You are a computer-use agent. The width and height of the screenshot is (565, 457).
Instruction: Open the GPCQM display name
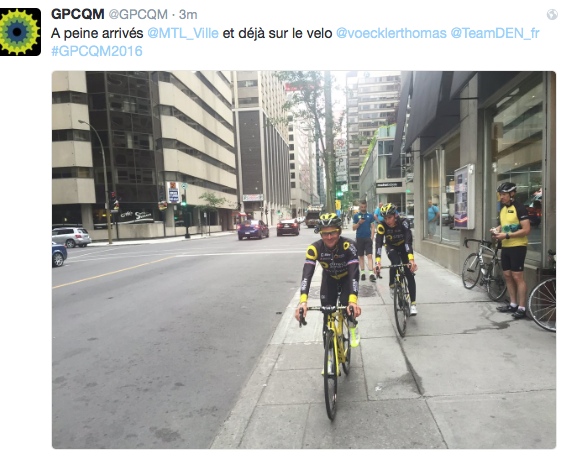coord(77,14)
